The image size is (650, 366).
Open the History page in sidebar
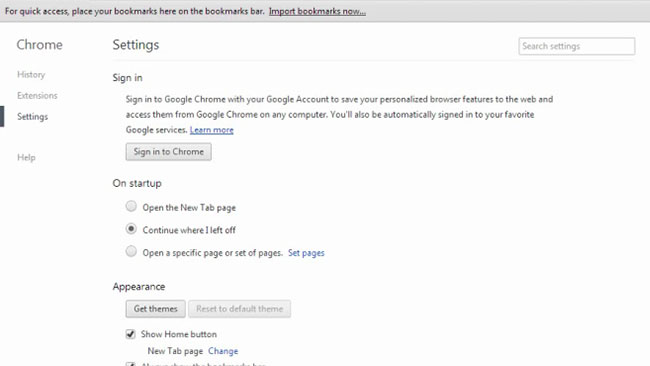[31, 75]
